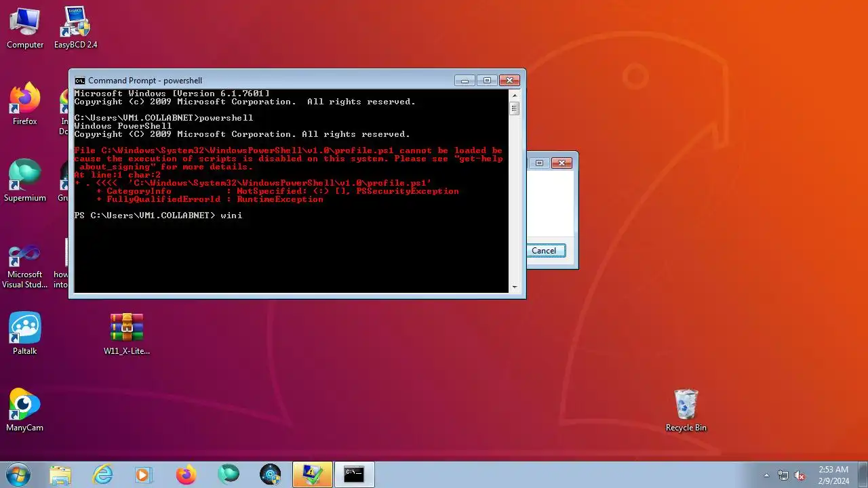Click the Show desktop strip at the taskbar end

863,474
